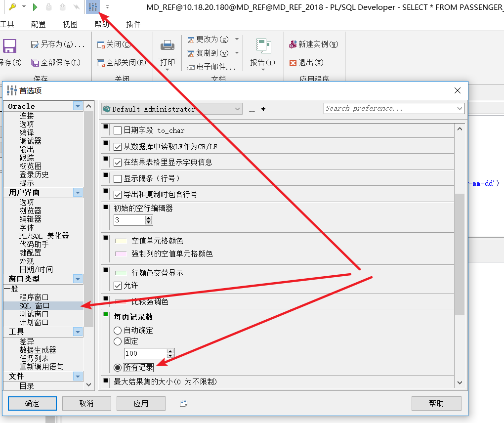Select 键配置 in preferences tree
This screenshot has width=504, height=423.
tap(30, 253)
